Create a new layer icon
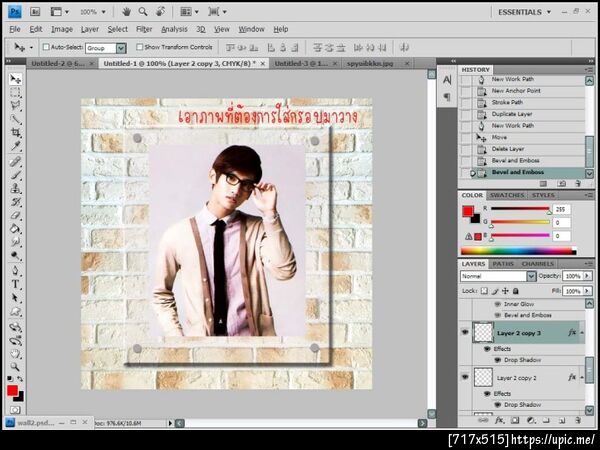 (x=562, y=420)
